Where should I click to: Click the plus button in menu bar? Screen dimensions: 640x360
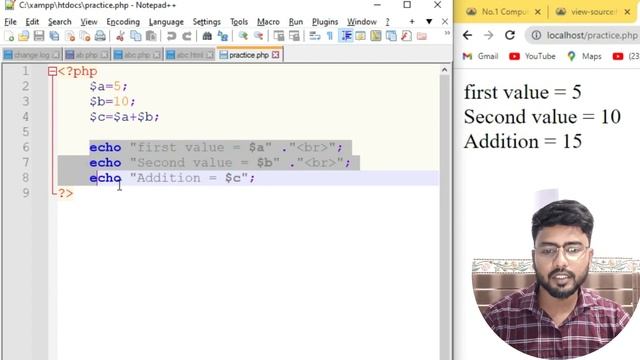(x=412, y=22)
